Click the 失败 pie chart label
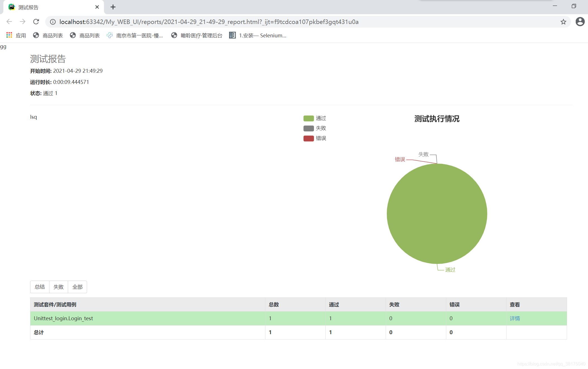This screenshot has width=588, height=369. click(423, 154)
